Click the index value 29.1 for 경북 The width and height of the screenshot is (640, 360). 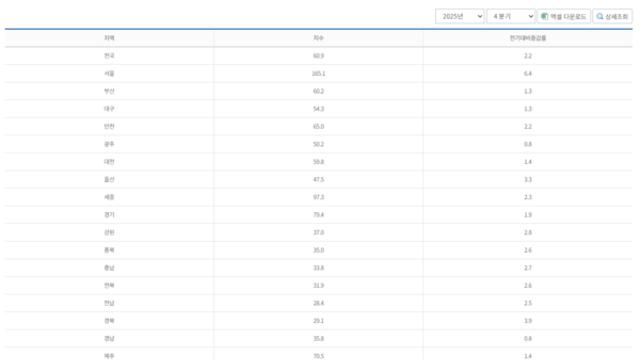point(318,321)
